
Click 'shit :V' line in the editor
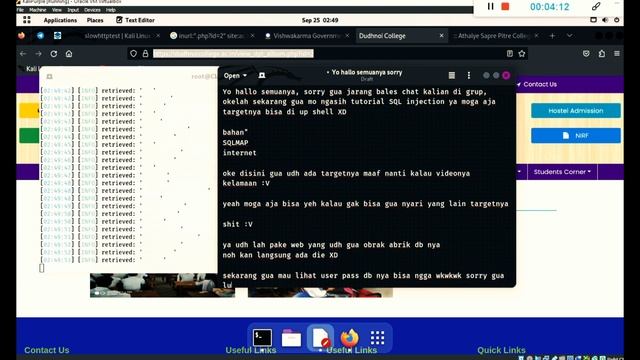pyautogui.click(x=238, y=224)
